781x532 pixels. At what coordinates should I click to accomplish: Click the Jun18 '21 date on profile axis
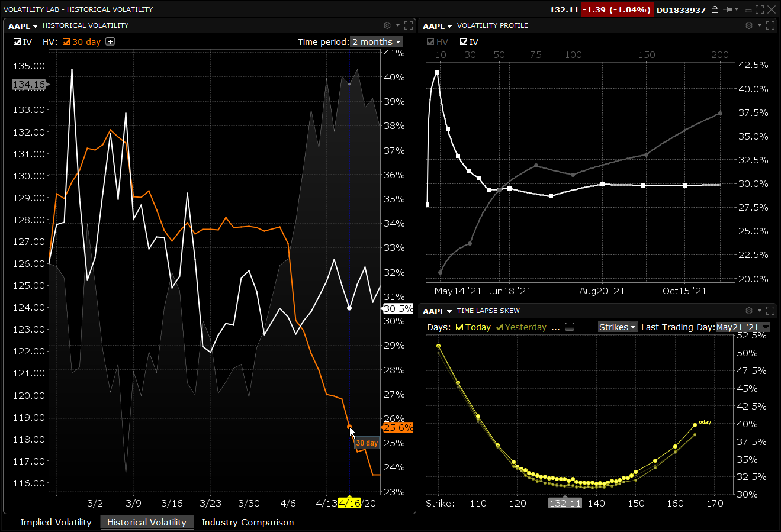pyautogui.click(x=509, y=291)
